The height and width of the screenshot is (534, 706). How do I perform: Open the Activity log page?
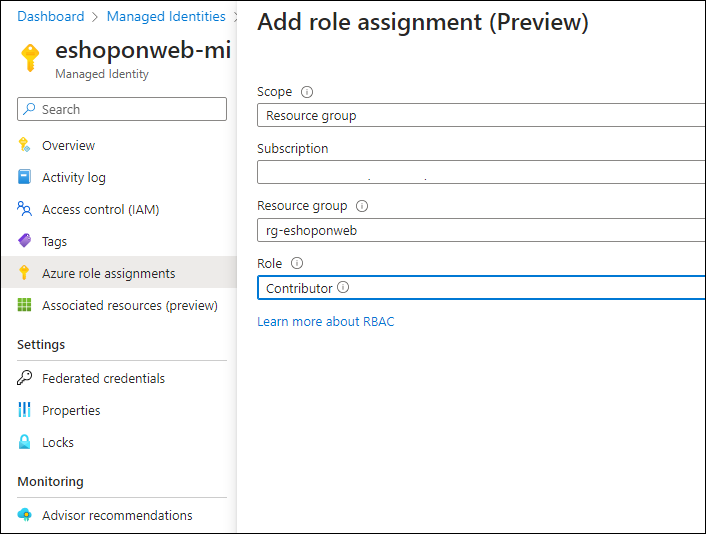pyautogui.click(x=119, y=177)
